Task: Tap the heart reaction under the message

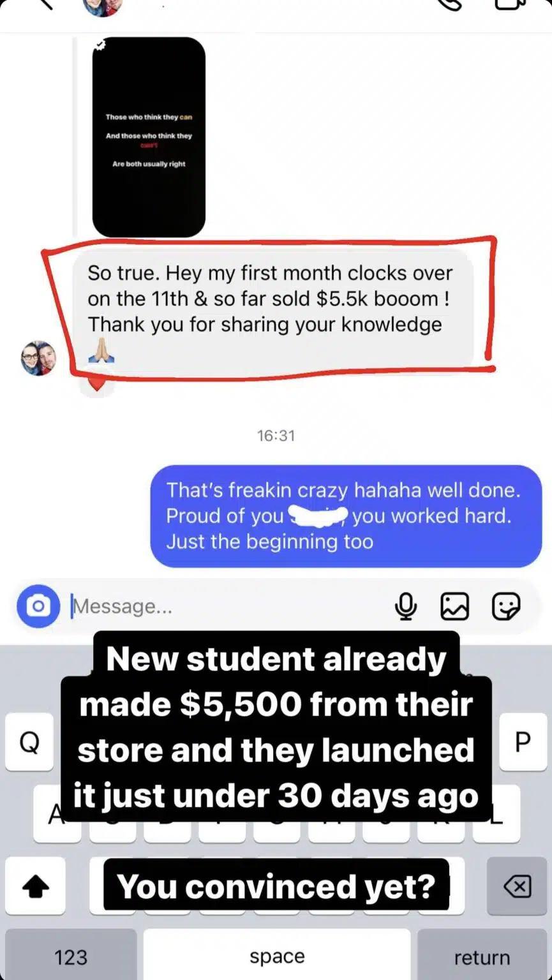Action: click(x=96, y=383)
